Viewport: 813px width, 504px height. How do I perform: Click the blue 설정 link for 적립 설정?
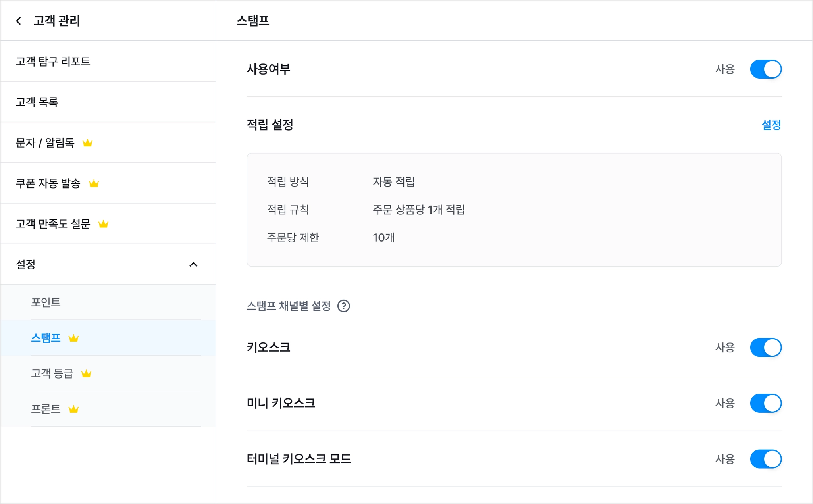(x=771, y=125)
